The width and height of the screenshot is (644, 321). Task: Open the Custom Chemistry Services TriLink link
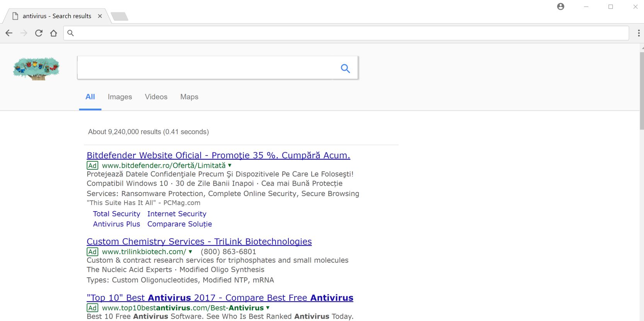coord(199,242)
